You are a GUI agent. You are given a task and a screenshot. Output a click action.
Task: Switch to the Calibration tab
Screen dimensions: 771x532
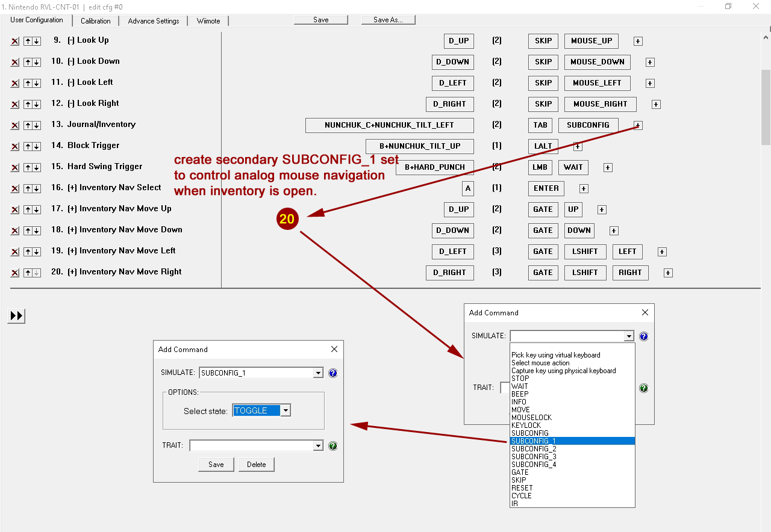(x=96, y=21)
